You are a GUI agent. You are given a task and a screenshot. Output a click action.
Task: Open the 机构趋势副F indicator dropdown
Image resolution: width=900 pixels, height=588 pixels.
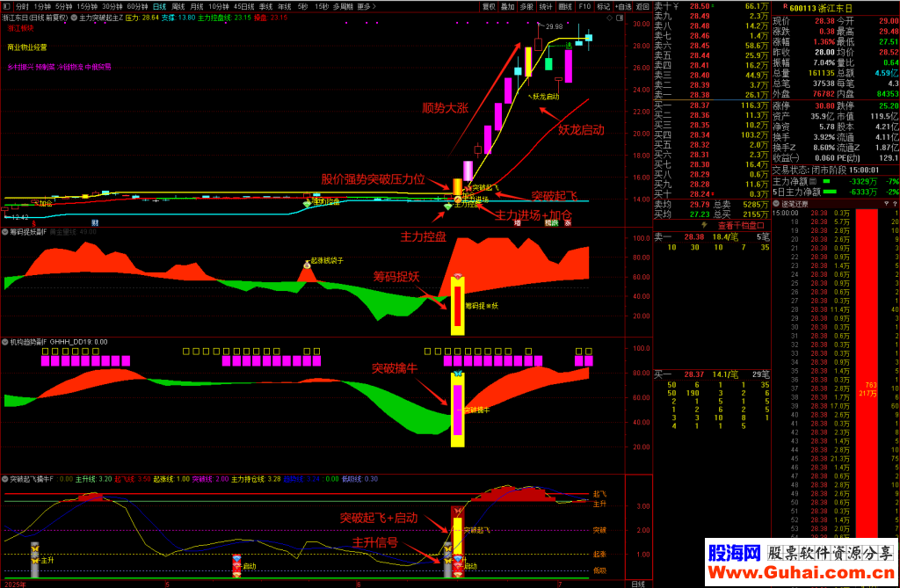click(5, 342)
